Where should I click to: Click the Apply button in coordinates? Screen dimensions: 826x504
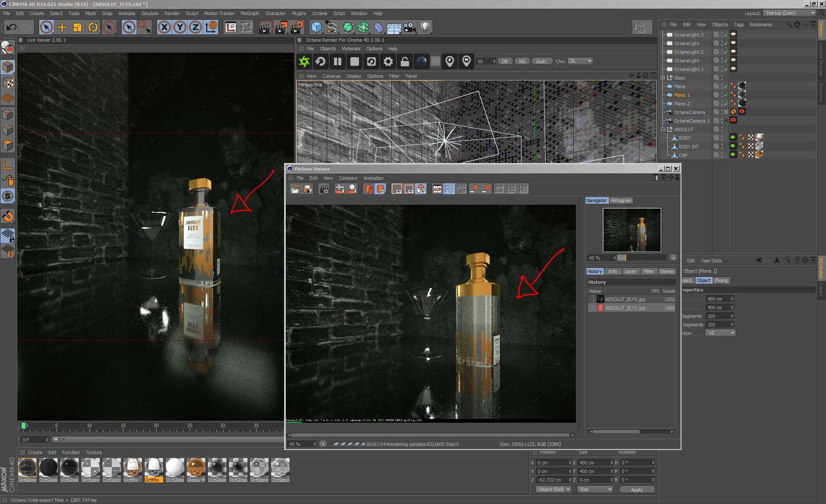(x=637, y=489)
